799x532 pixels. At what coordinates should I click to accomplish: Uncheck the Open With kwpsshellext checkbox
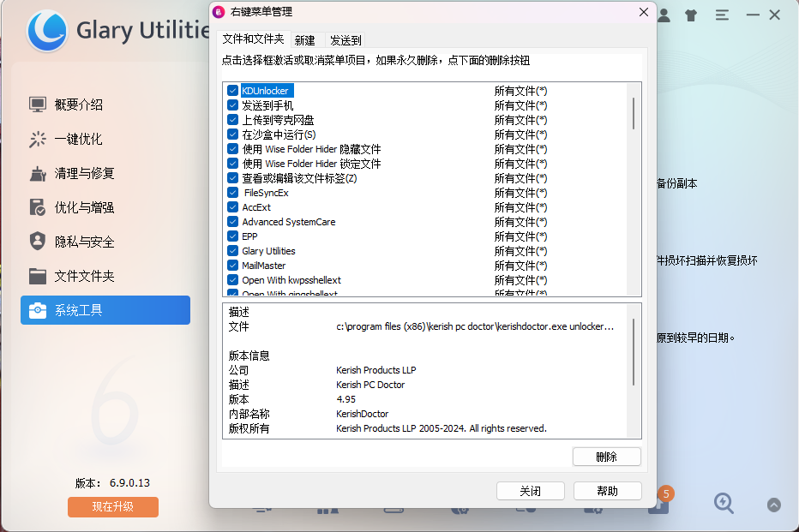233,280
